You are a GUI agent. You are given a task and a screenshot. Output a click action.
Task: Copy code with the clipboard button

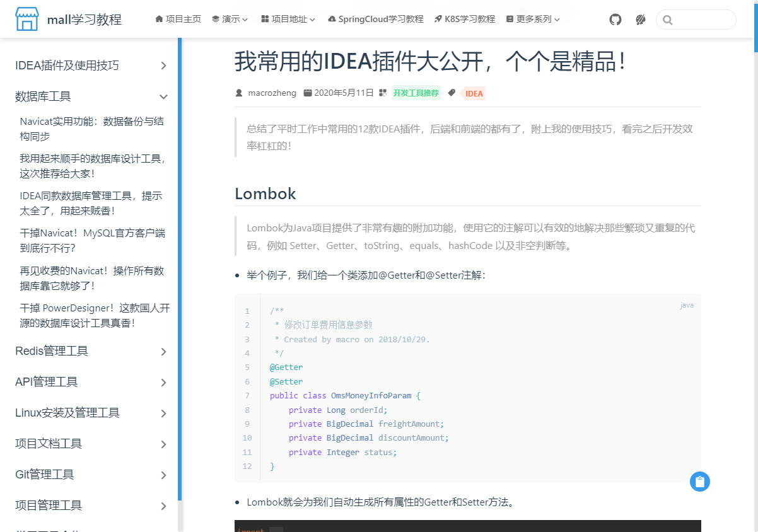click(x=700, y=482)
